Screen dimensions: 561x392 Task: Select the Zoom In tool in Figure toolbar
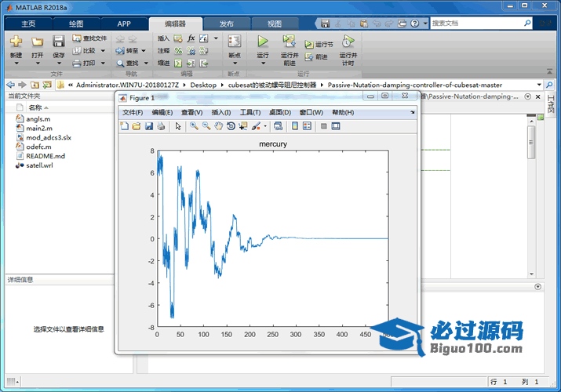point(194,125)
